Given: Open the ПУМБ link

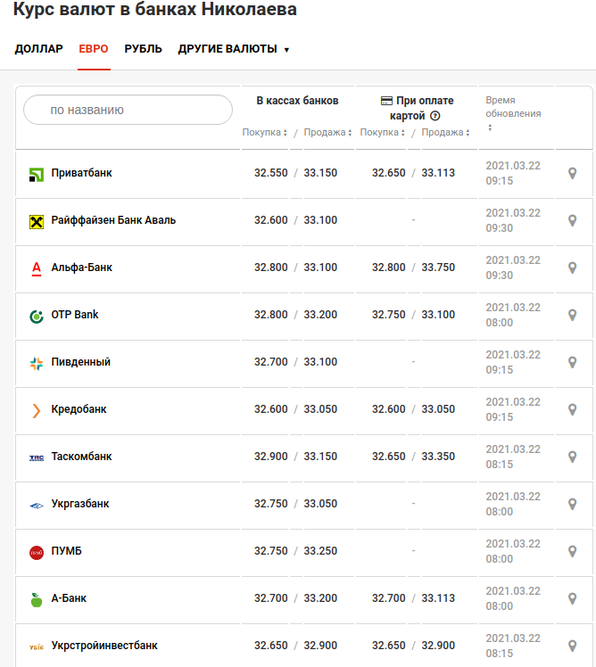Looking at the screenshot, I should pos(66,551).
